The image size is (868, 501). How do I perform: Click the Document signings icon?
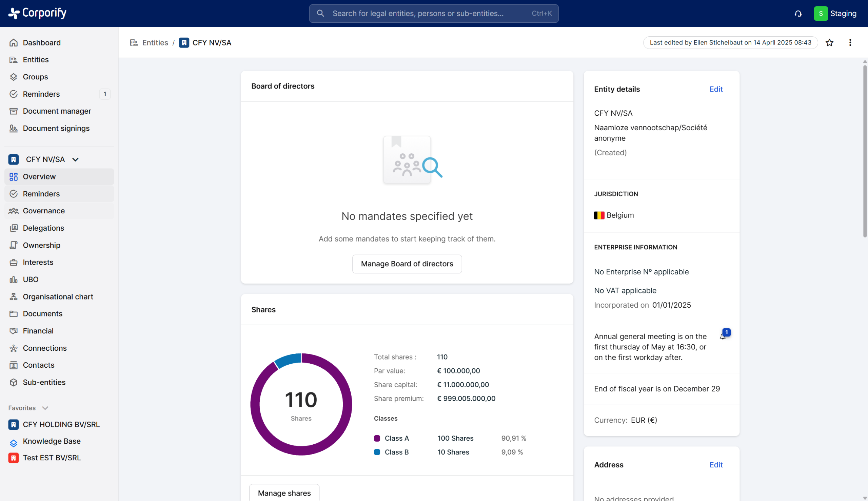14,128
